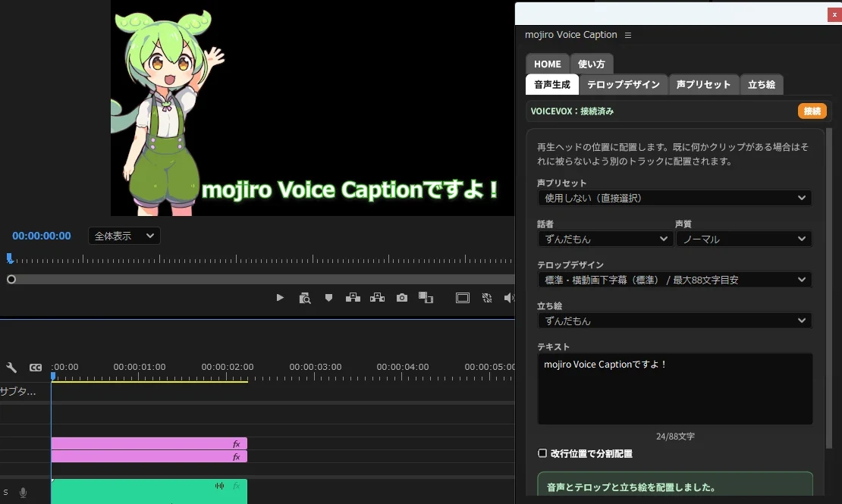This screenshot has height=504, width=842.
Task: Click the timeline playhead at 00:00
Action: click(x=53, y=376)
